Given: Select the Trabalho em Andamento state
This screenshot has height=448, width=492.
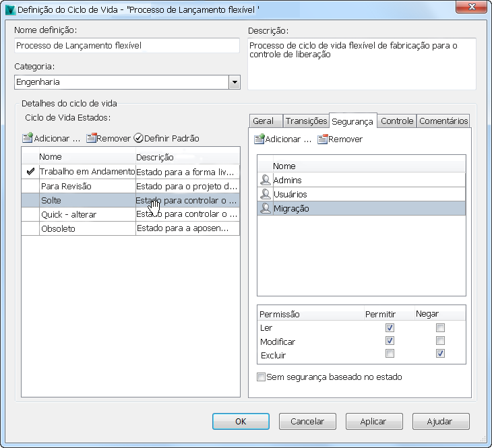Looking at the screenshot, I should 131,172.
